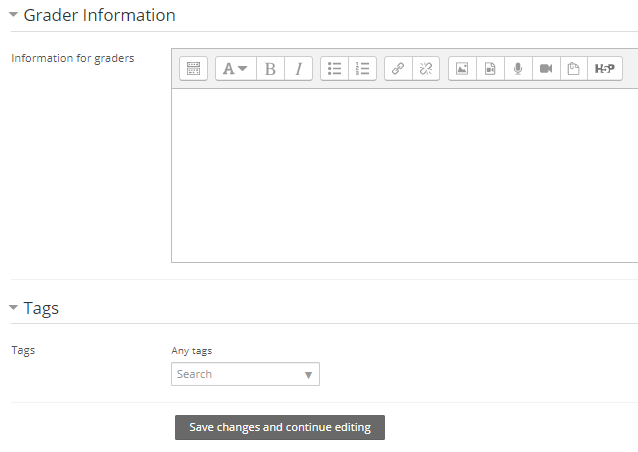Open manage files icon
The image size is (638, 452).
[574, 68]
